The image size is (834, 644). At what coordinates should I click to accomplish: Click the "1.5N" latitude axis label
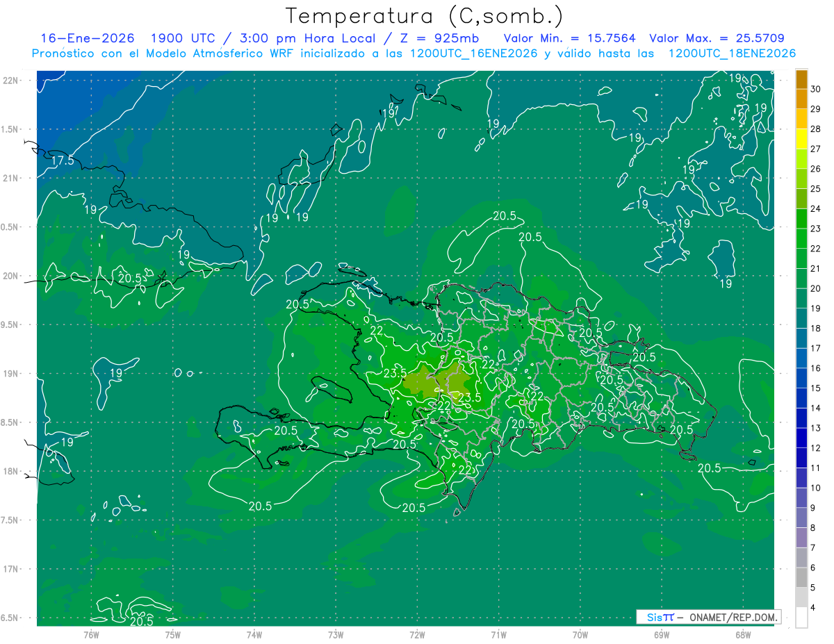10,129
